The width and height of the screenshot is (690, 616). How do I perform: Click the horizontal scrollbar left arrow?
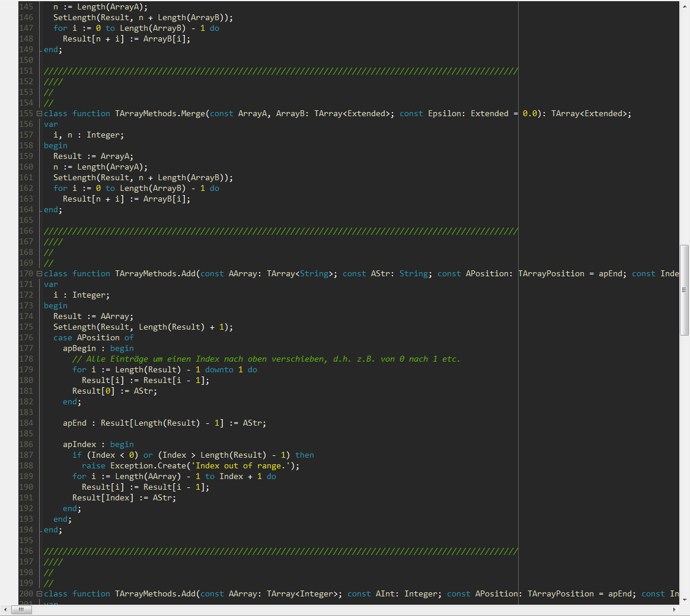point(6,609)
